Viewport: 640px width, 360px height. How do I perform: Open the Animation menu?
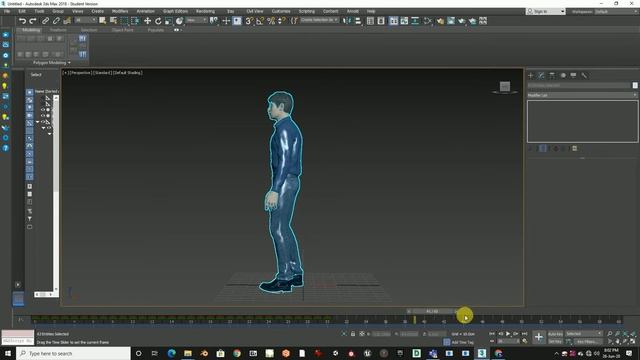point(145,11)
